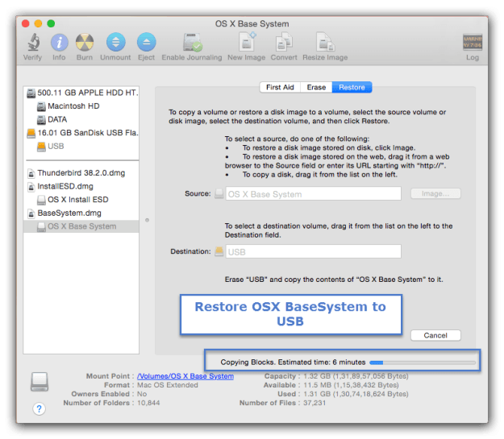
Task: Click the OS X Base System sidebar icon
Action: (41, 226)
